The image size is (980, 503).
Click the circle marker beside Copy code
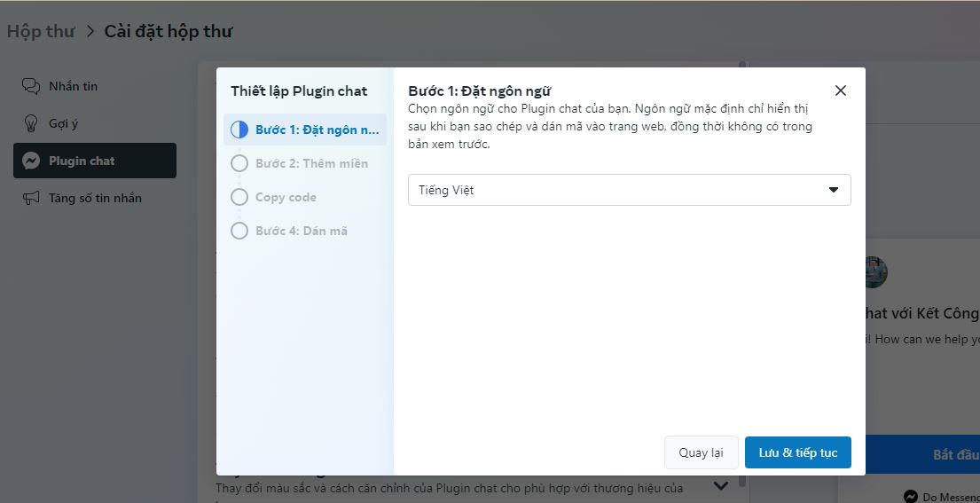tap(239, 197)
